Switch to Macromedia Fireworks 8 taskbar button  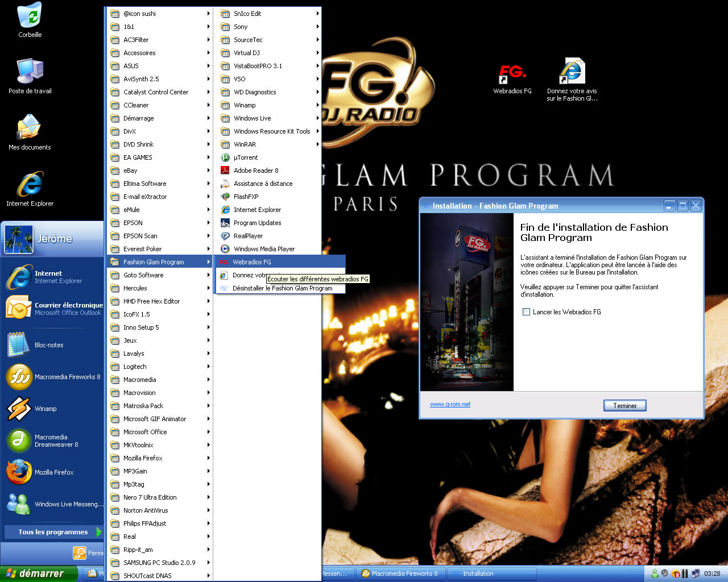(401, 573)
